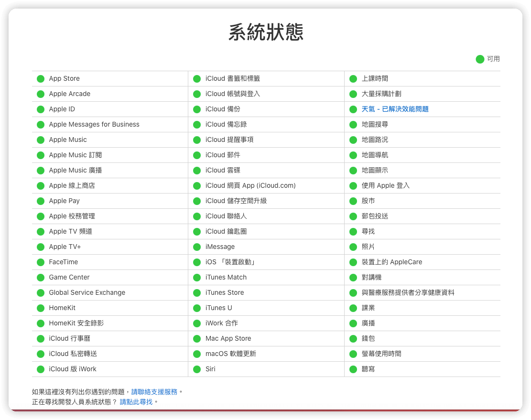The height and width of the screenshot is (420, 531).
Task: Select iCloud 網頁 App (iCloud.com) text
Action: point(250,185)
